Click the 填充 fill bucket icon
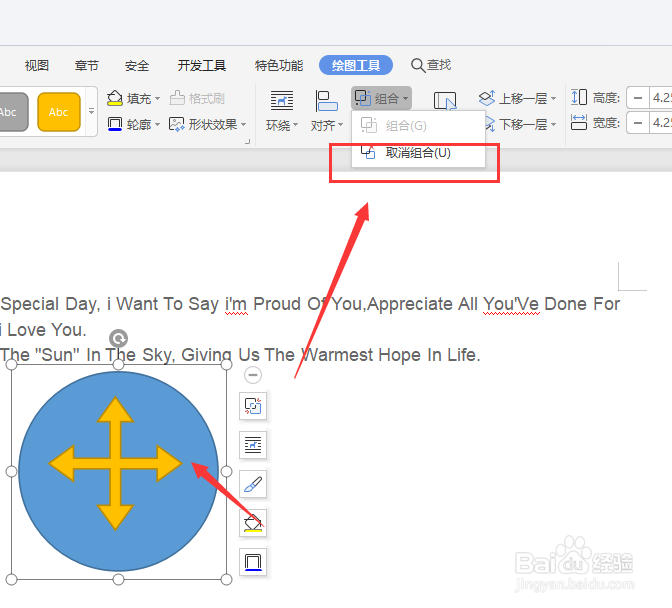 (114, 98)
